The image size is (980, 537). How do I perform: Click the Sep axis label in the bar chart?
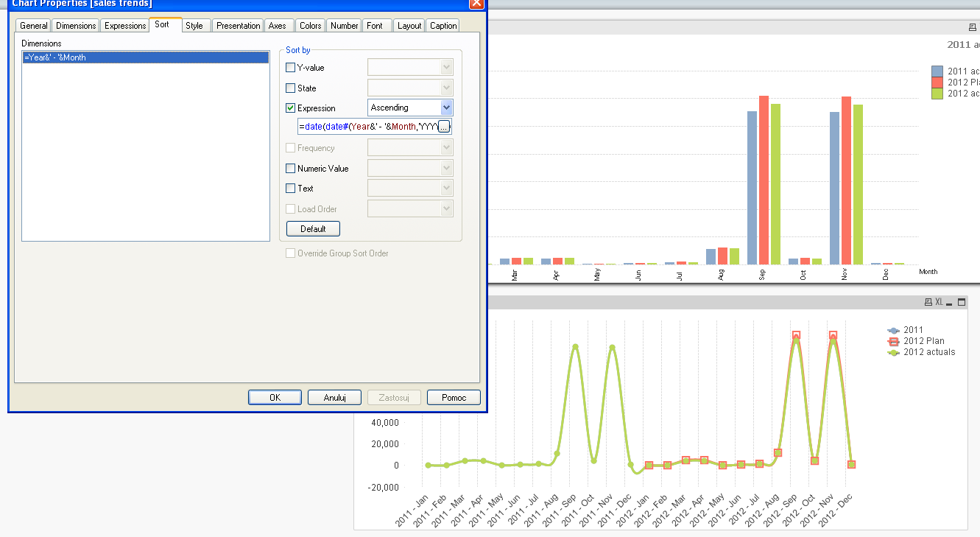click(763, 275)
